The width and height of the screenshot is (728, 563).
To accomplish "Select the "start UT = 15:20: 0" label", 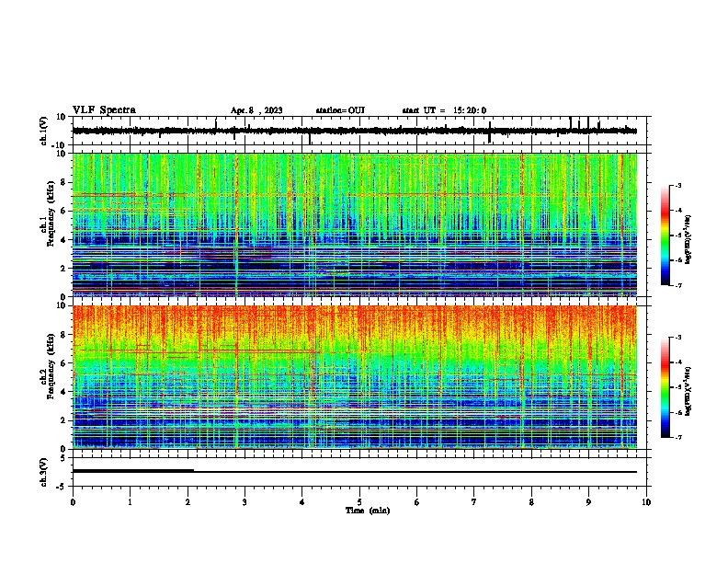I will (x=444, y=110).
